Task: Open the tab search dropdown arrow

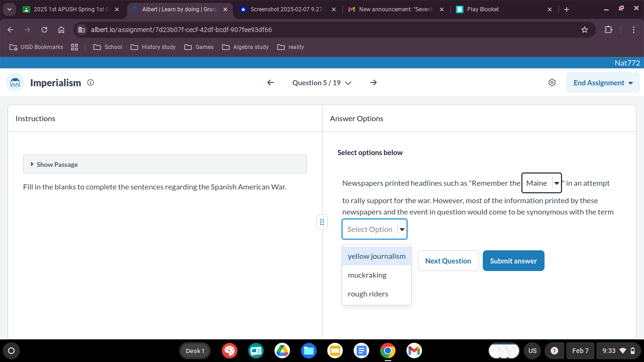Action: click(9, 9)
